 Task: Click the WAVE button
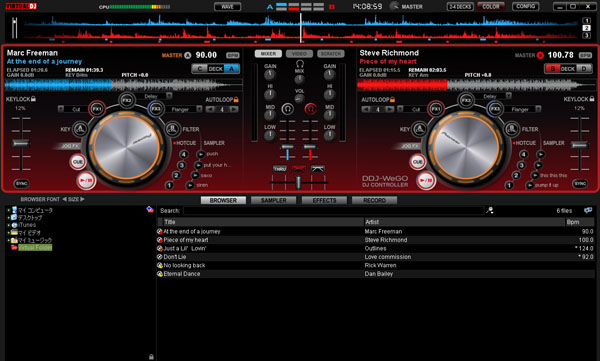(227, 7)
